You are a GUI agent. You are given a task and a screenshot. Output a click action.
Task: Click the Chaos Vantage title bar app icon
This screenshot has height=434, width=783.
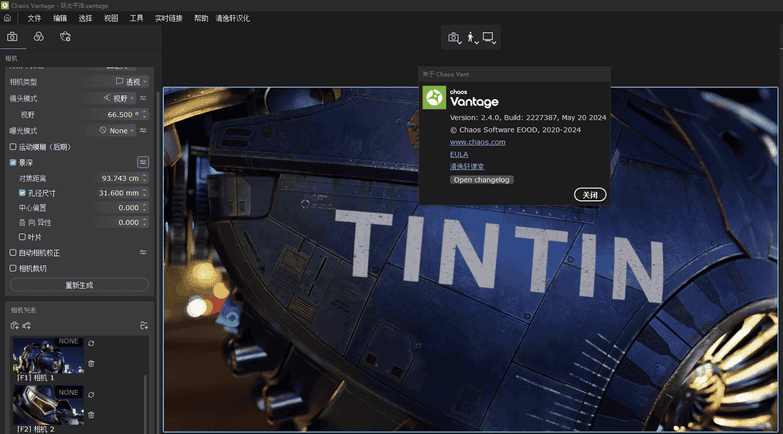[x=4, y=5]
